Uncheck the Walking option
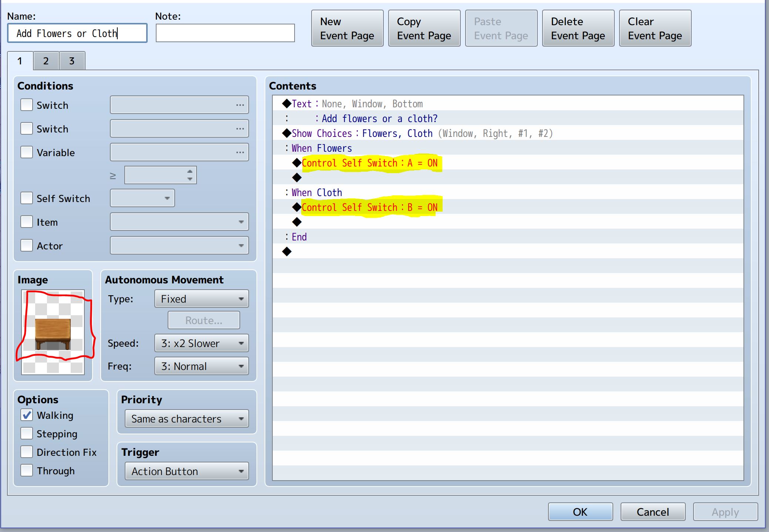Image resolution: width=769 pixels, height=532 pixels. (27, 415)
